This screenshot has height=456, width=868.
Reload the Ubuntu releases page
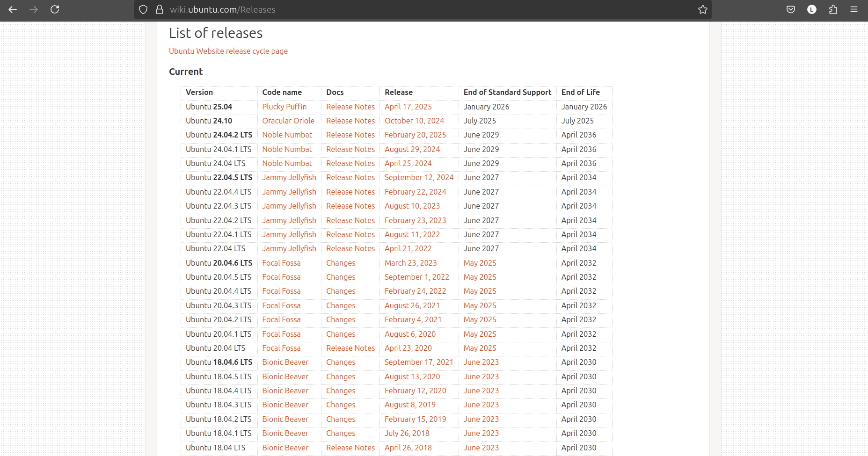55,9
